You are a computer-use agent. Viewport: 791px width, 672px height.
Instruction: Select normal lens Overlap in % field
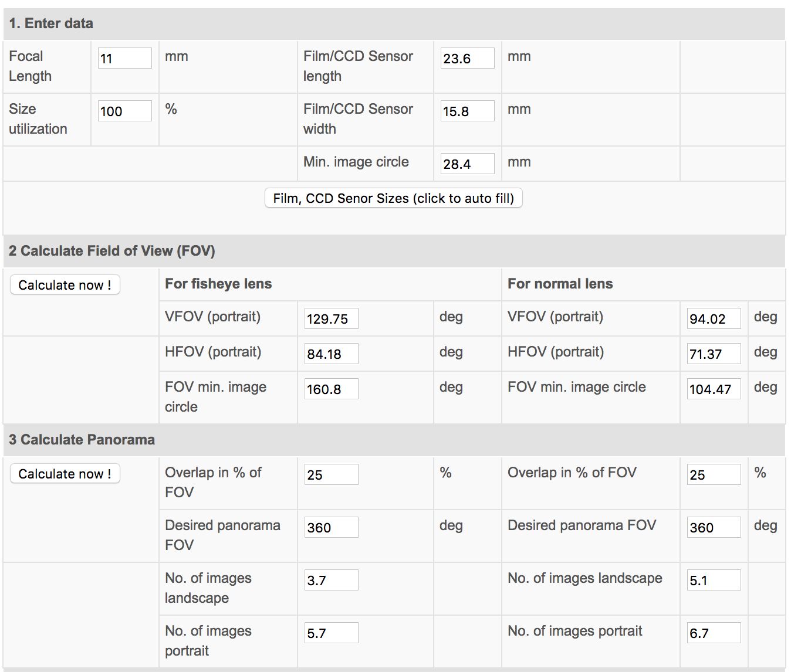coord(714,474)
